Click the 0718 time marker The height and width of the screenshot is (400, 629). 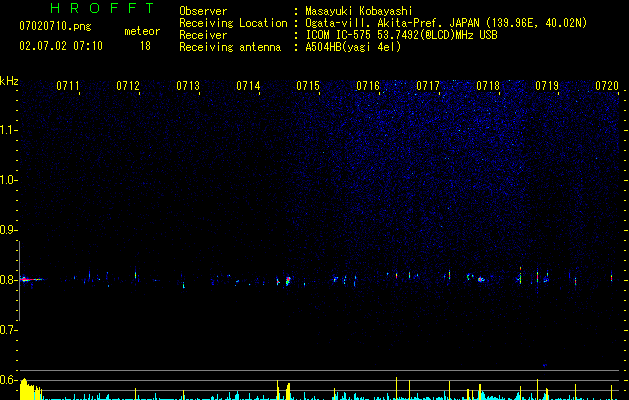488,86
